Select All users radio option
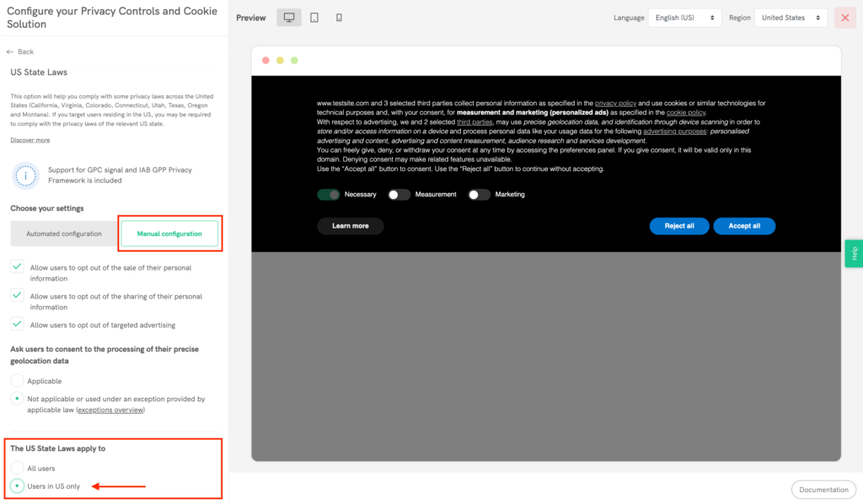This screenshot has height=504, width=863. coord(17,468)
